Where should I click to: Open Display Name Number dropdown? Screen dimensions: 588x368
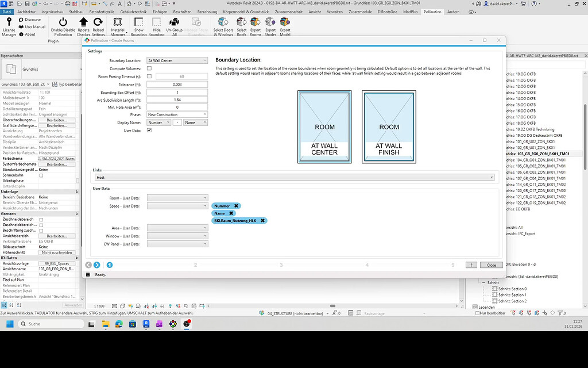pos(158,122)
